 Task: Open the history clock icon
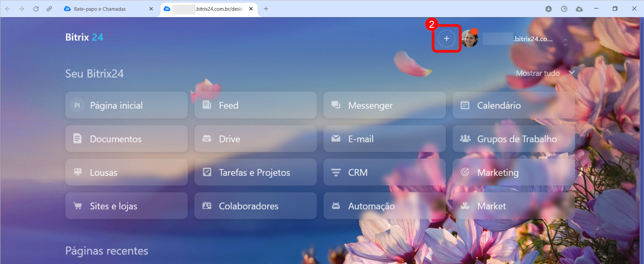(564, 9)
